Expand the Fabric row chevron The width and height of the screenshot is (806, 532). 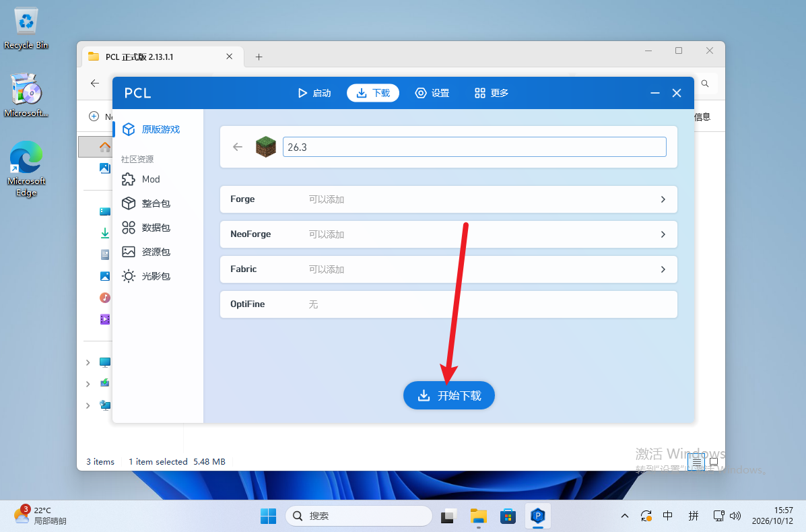pyautogui.click(x=663, y=269)
